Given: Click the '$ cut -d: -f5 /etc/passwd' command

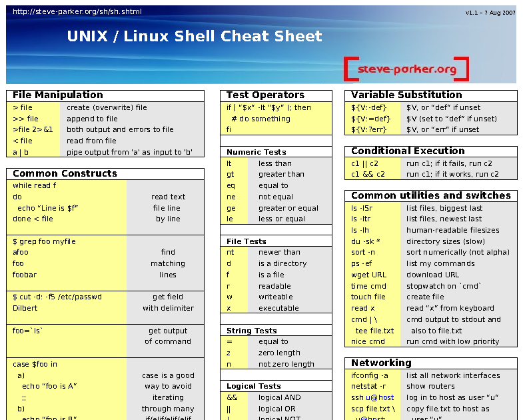Looking at the screenshot, I should coord(57,297).
